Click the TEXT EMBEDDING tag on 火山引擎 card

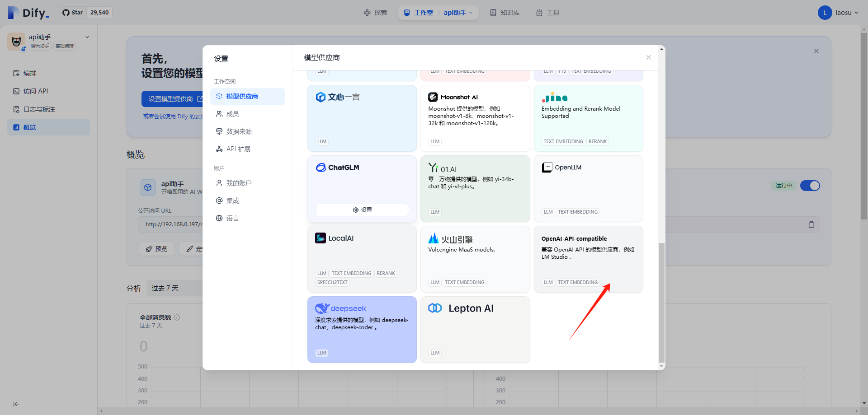tap(465, 283)
